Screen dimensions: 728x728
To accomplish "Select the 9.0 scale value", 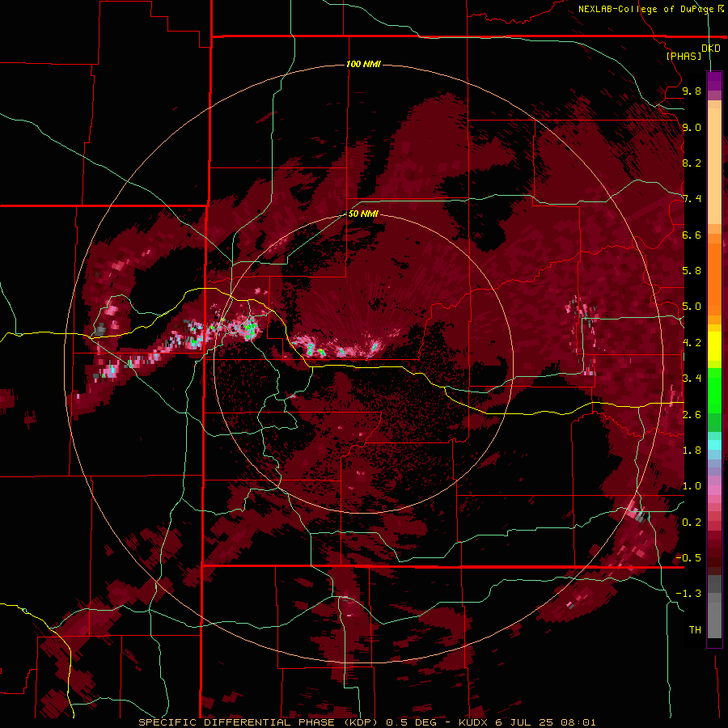I will click(692, 127).
